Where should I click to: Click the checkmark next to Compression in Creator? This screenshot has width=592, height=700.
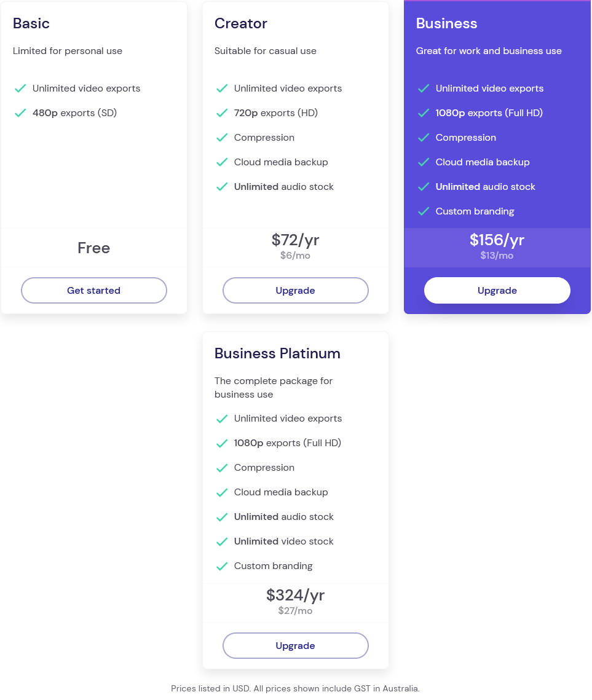pyautogui.click(x=222, y=138)
